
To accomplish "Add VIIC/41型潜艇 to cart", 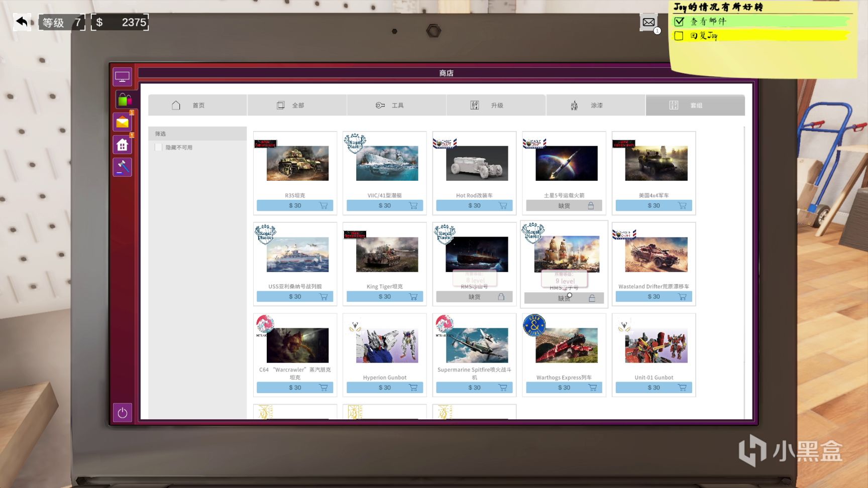I will pyautogui.click(x=413, y=206).
